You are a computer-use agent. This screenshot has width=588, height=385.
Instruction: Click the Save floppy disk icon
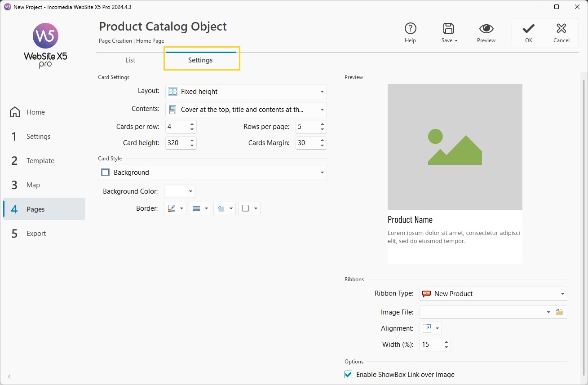click(448, 29)
